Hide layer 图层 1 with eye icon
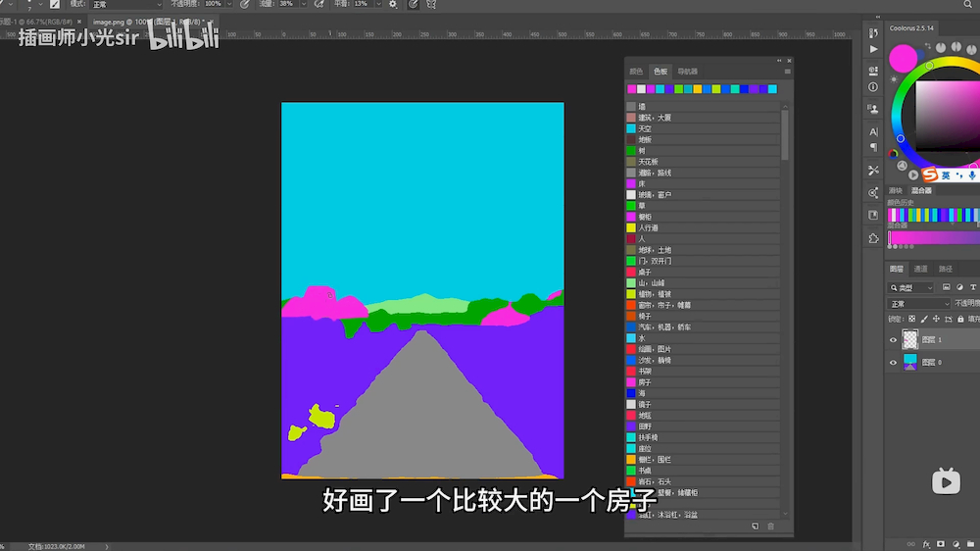This screenshot has width=980, height=551. [893, 340]
